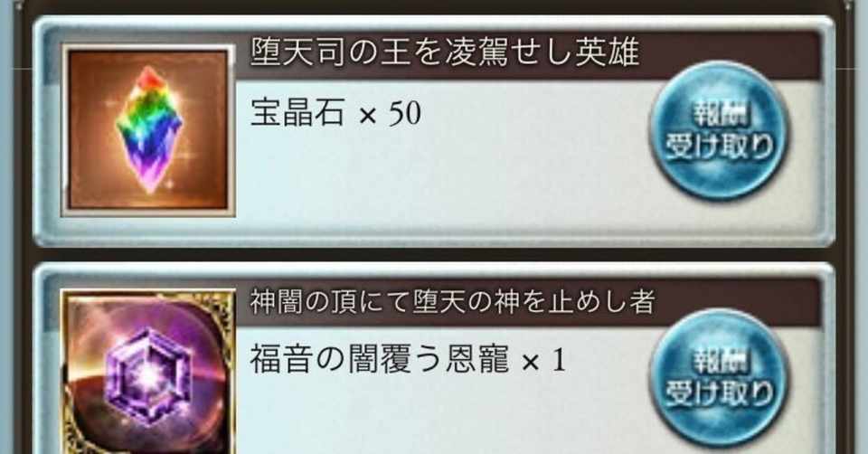Image resolution: width=868 pixels, height=454 pixels.
Task: Click the dark gap between the two reward panels
Action: point(434,254)
